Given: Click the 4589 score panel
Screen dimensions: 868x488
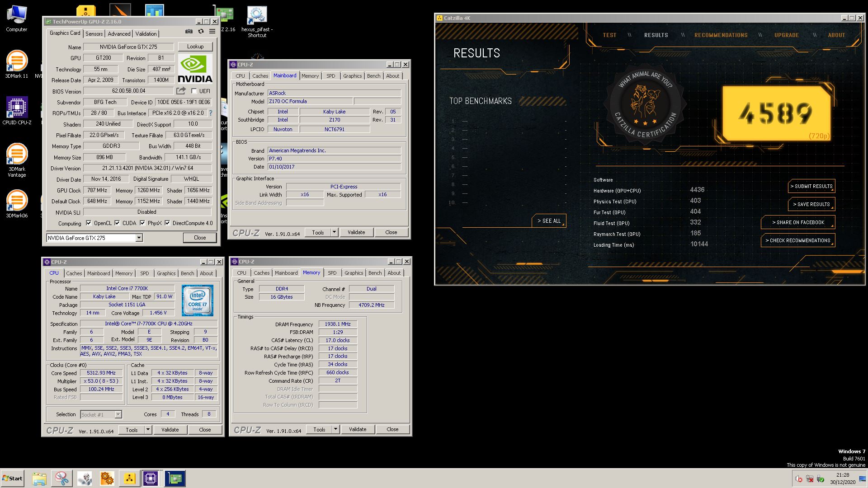Looking at the screenshot, I should tap(776, 113).
